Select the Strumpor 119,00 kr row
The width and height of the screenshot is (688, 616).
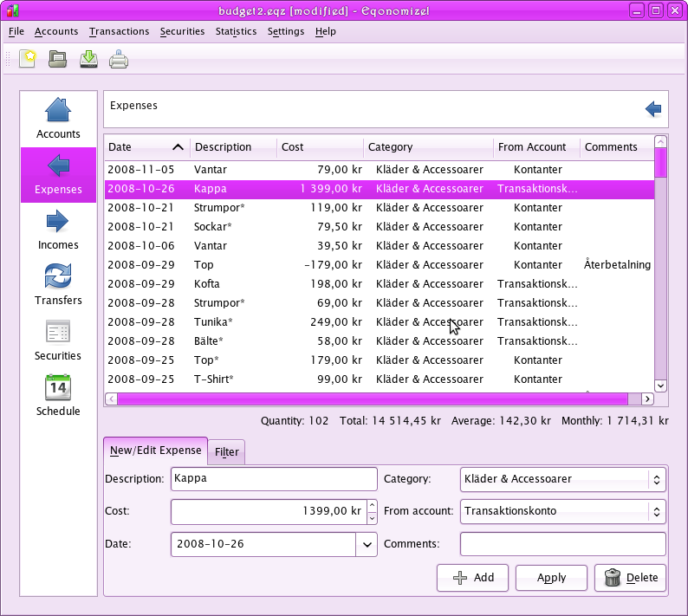click(380, 208)
